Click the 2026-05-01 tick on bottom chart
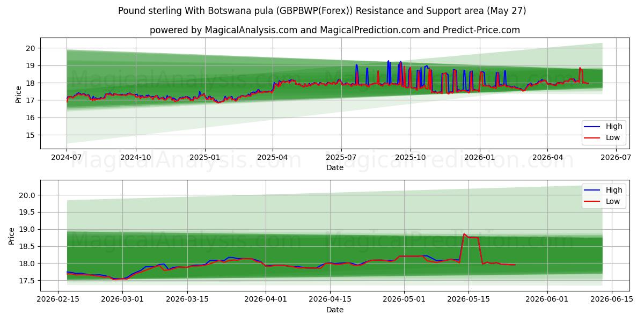This screenshot has width=644, height=322. [404, 300]
